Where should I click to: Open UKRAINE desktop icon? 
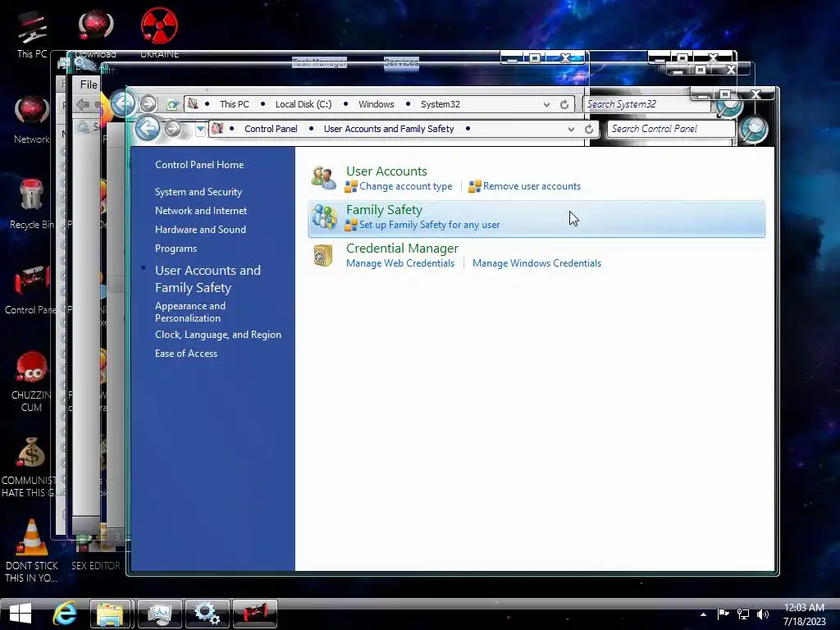point(159,32)
